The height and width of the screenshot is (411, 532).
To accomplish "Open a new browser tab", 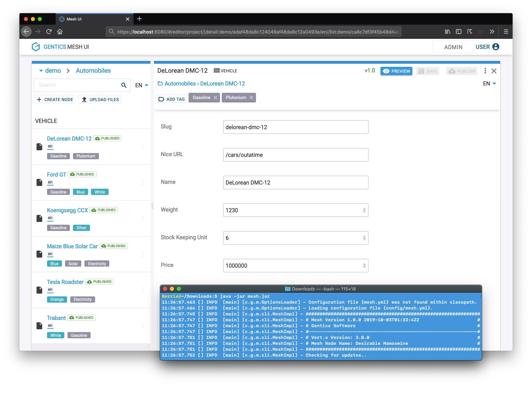I will pos(139,19).
